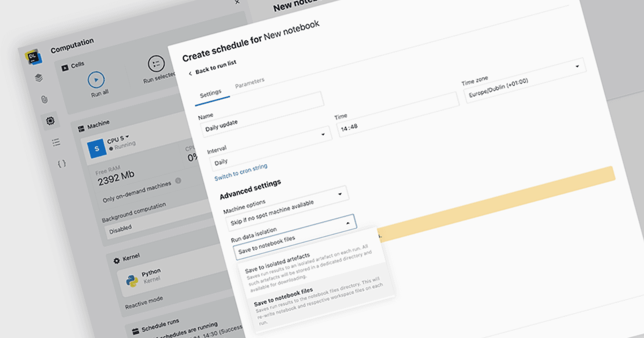This screenshot has height=338, width=644.
Task: Click the Run selected label
Action: (x=159, y=78)
